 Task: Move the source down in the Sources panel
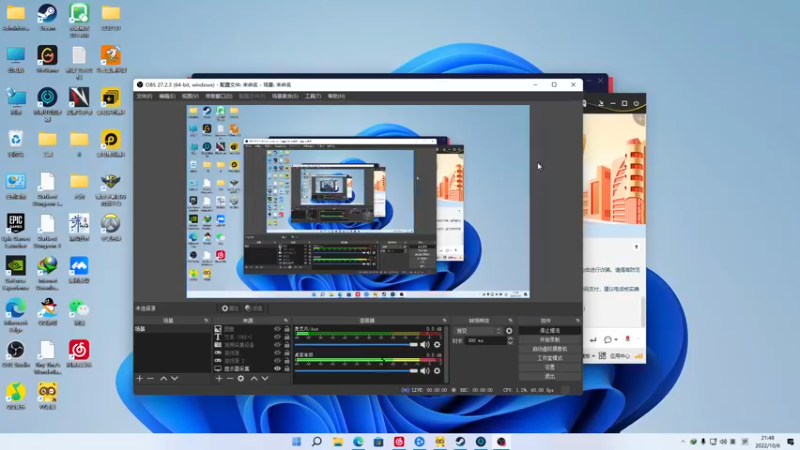pyautogui.click(x=265, y=379)
